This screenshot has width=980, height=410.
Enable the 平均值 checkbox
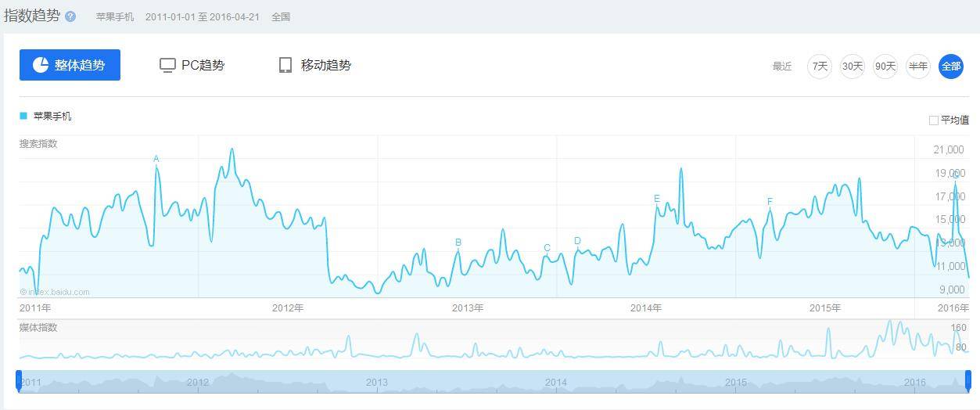point(933,120)
